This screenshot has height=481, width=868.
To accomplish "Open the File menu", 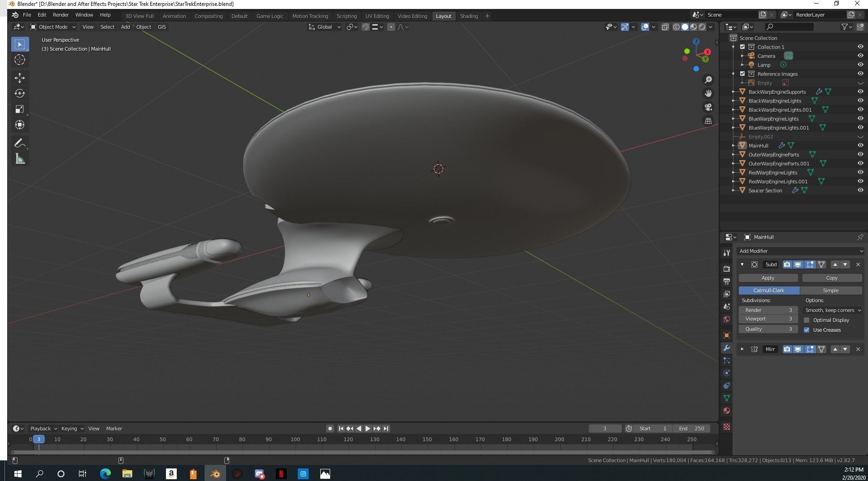I will tap(27, 15).
